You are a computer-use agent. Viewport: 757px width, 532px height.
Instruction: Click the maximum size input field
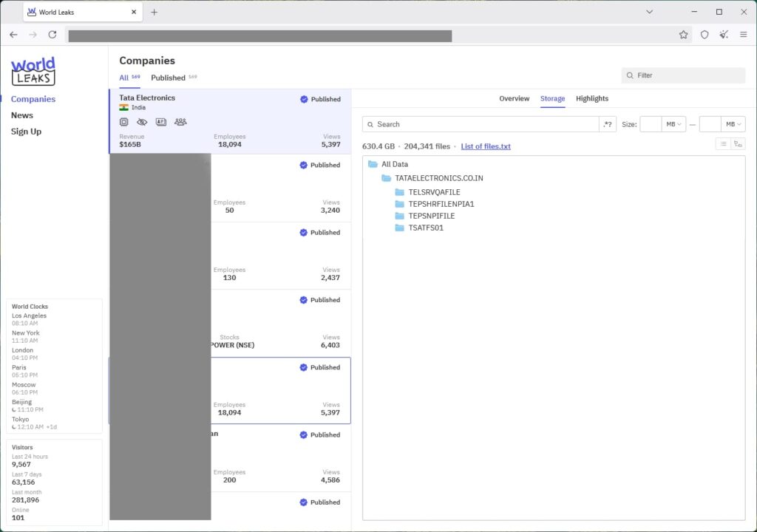(x=710, y=124)
